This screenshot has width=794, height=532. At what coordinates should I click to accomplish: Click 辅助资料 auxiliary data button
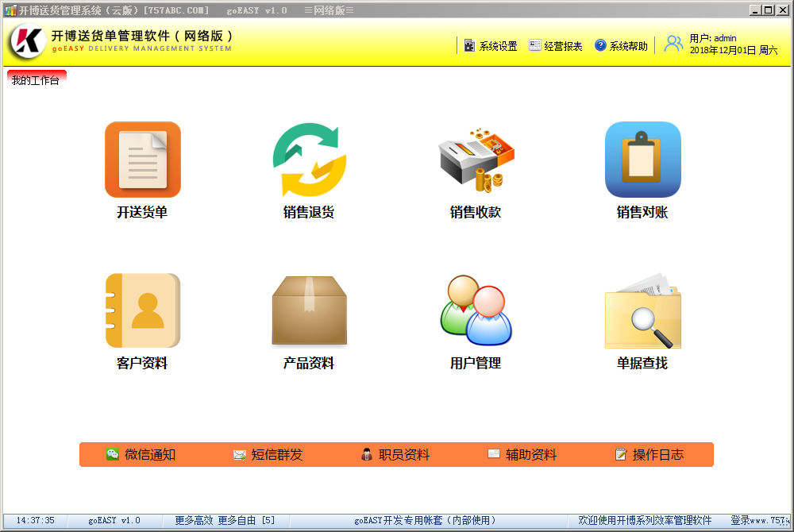coord(522,455)
